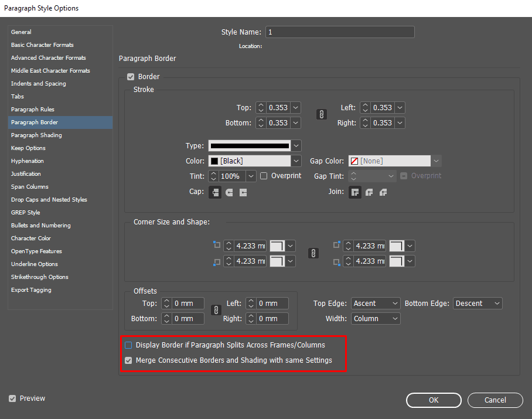
Task: Click the Offsets Top stepper arrows
Action: point(166,304)
